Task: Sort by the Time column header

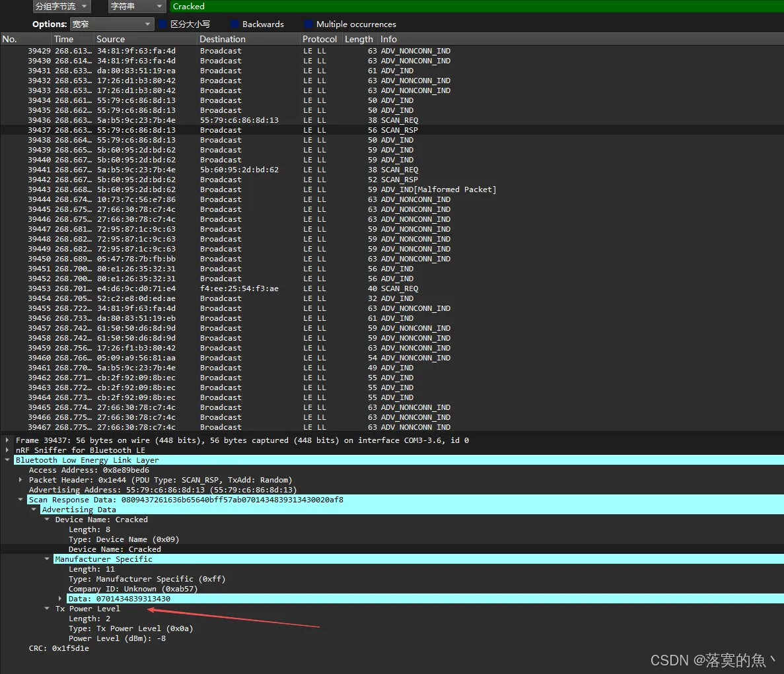Action: tap(73, 39)
